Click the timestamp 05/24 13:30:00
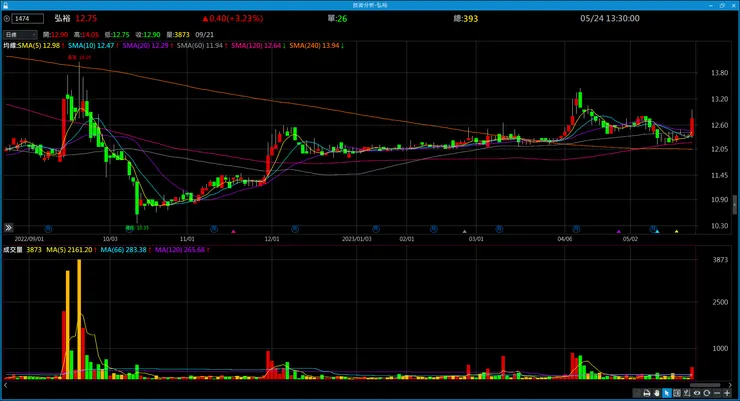Image resolution: width=740 pixels, height=401 pixels. click(x=610, y=18)
